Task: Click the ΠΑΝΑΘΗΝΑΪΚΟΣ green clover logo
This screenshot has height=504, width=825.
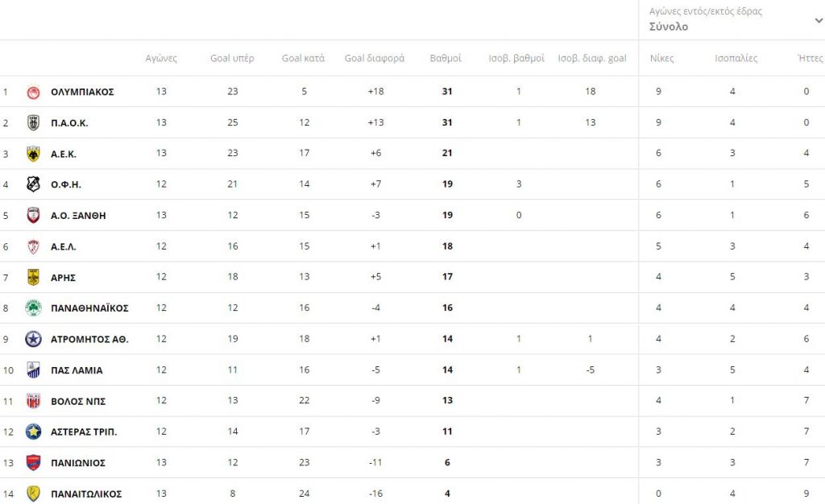Action: (x=33, y=308)
